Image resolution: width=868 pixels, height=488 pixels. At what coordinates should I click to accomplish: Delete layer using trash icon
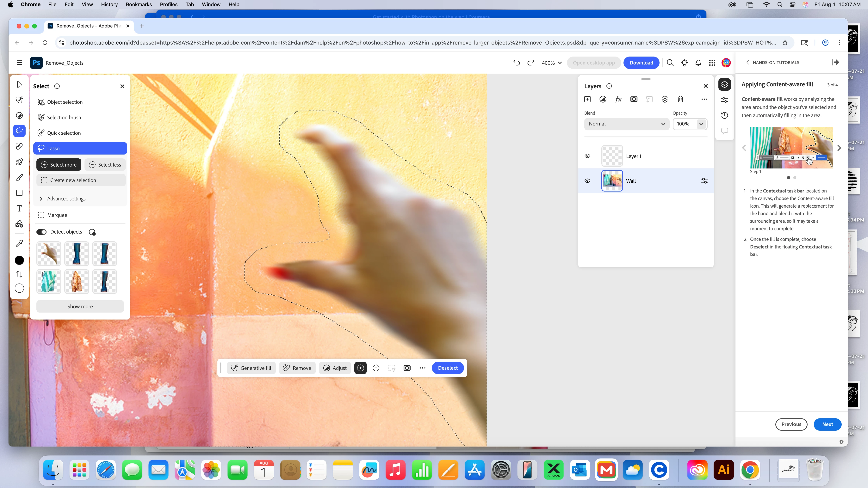tap(680, 99)
